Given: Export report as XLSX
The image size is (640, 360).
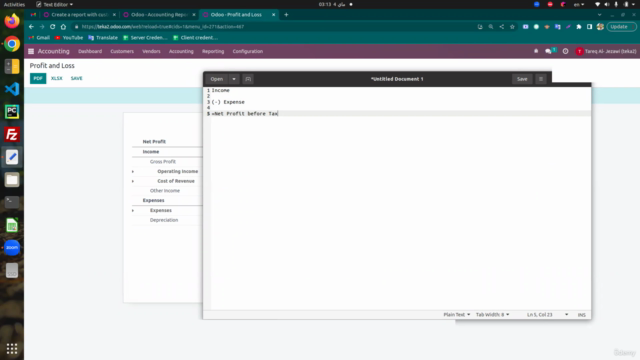Looking at the screenshot, I should [57, 78].
